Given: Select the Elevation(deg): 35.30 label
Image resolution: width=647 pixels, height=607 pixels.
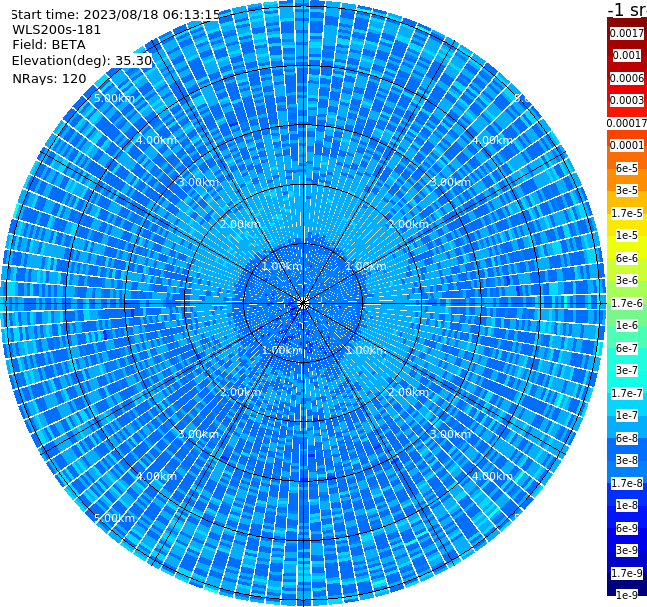Looking at the screenshot, I should [82, 61].
